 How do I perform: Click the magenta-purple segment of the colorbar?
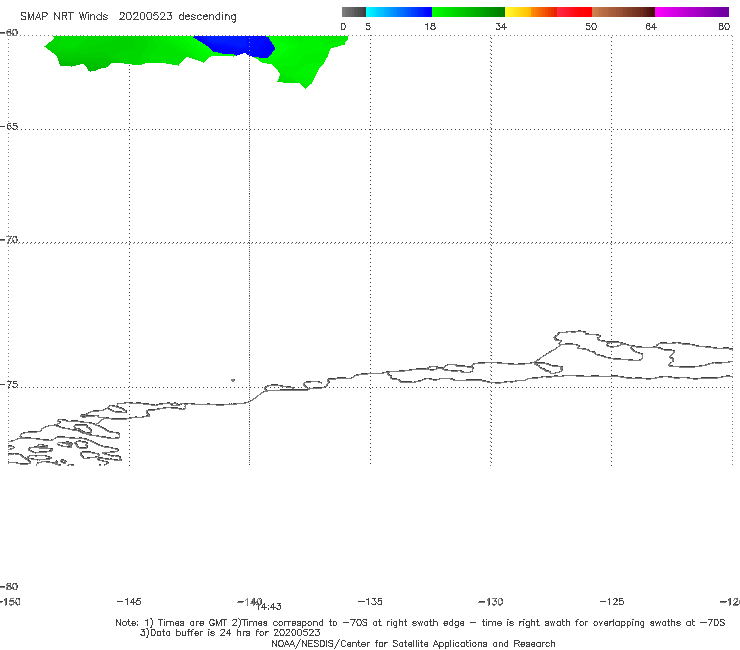692,12
